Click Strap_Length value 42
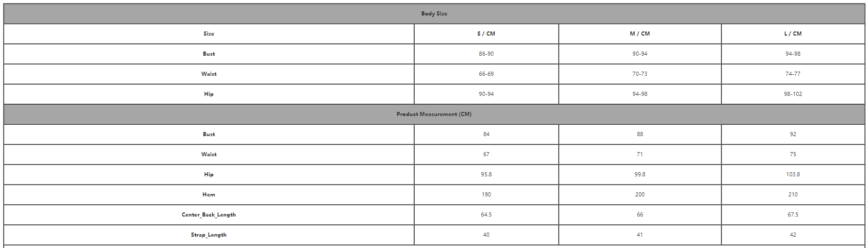This screenshot has height=248, width=868. (793, 235)
